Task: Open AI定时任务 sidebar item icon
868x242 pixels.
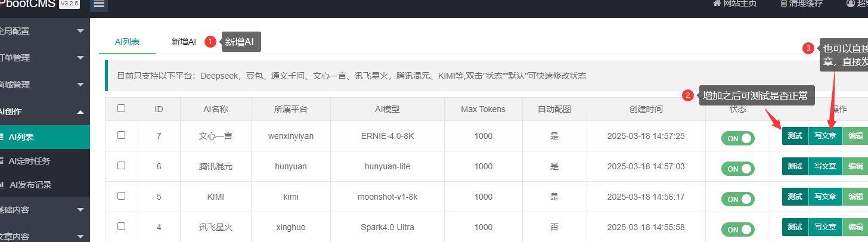Action: 2,161
